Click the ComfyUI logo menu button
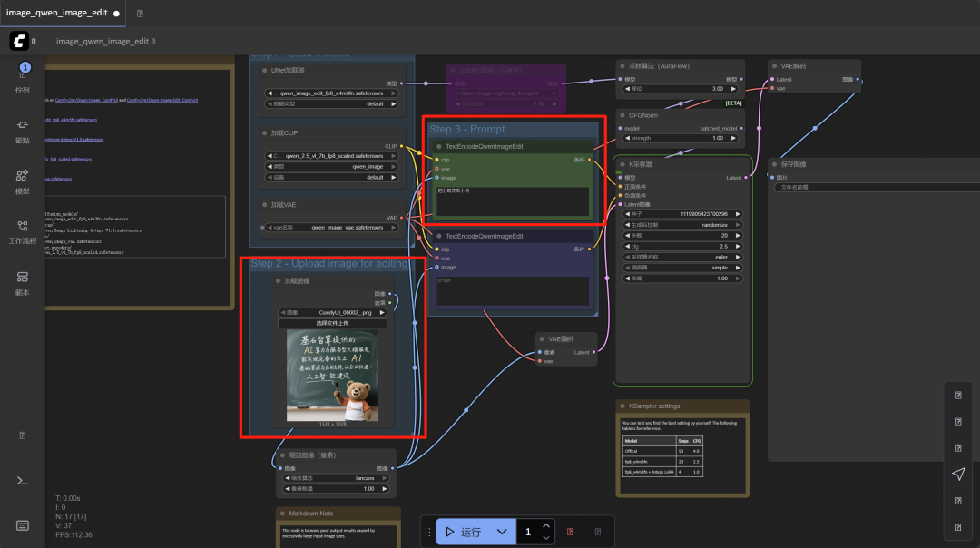Screen dimensions: 980x548 tap(19, 41)
